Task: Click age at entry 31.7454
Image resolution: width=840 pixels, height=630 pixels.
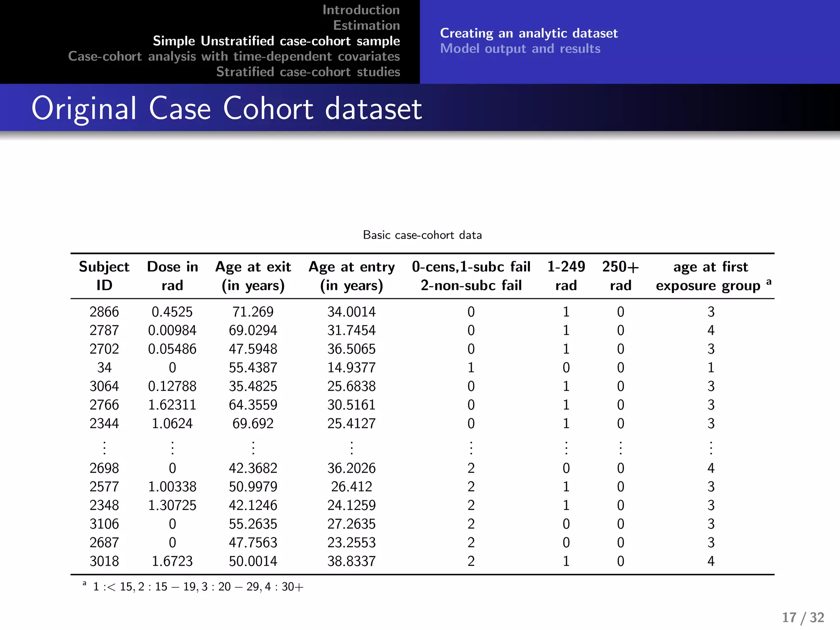Action: click(x=352, y=331)
